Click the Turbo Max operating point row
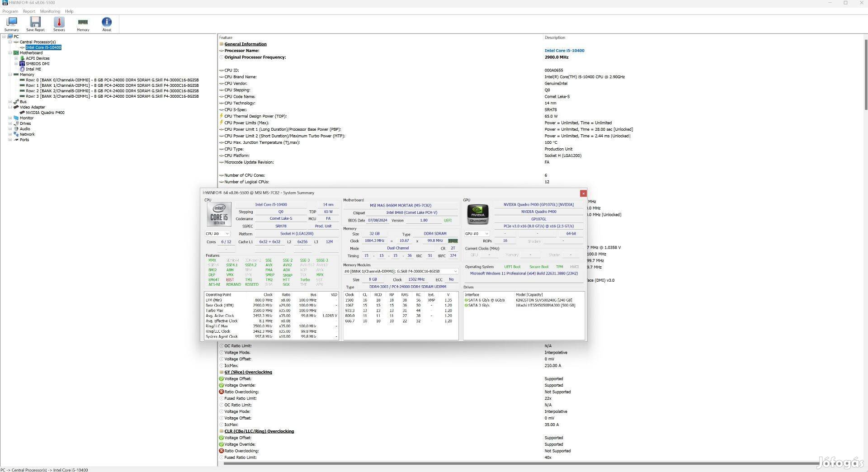868x472 pixels. [271, 311]
